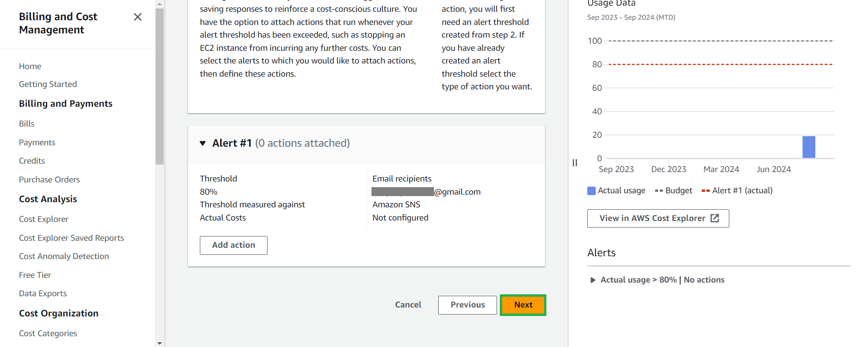This screenshot has height=347, width=868.
Task: Click the Cost Analysis heading
Action: 48,199
